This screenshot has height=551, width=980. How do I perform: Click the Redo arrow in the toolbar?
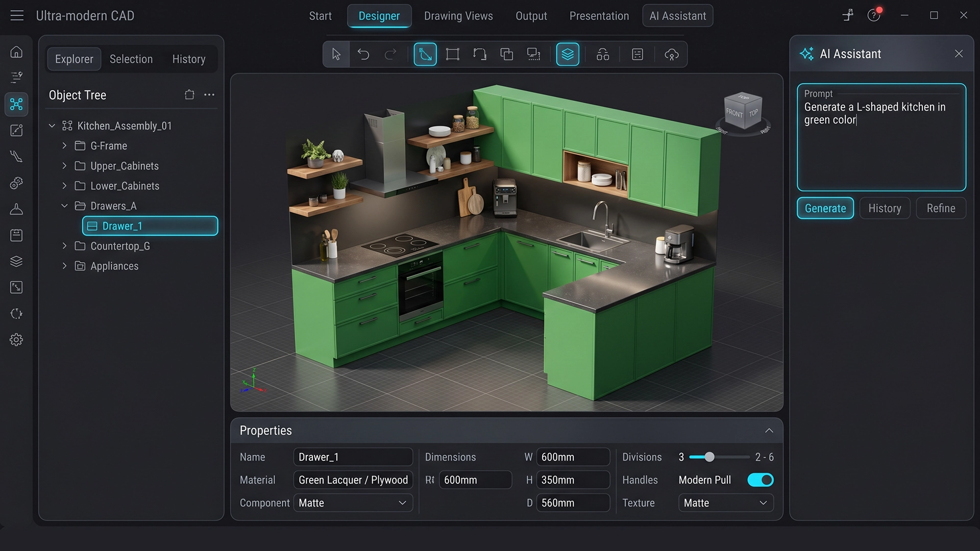pyautogui.click(x=390, y=54)
